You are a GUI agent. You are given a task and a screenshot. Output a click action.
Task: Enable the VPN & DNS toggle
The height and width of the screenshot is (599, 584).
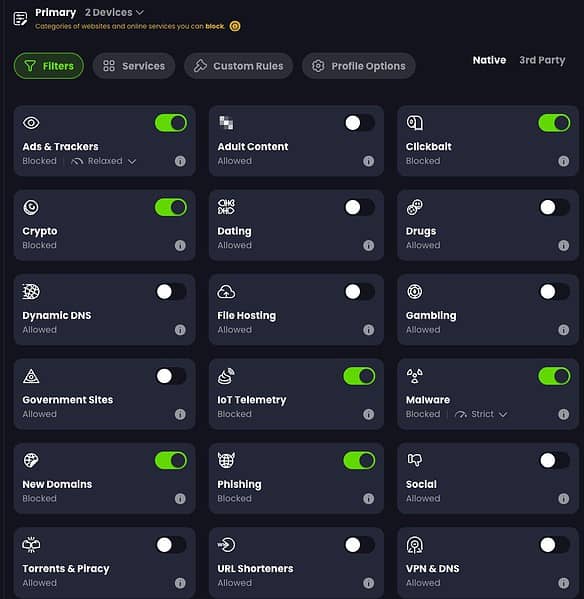point(554,545)
